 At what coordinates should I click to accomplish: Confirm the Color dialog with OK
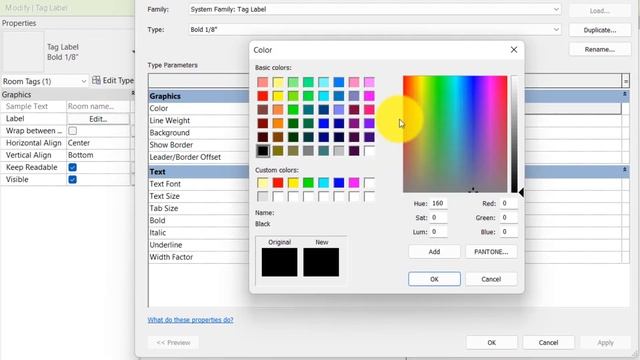pyautogui.click(x=434, y=279)
